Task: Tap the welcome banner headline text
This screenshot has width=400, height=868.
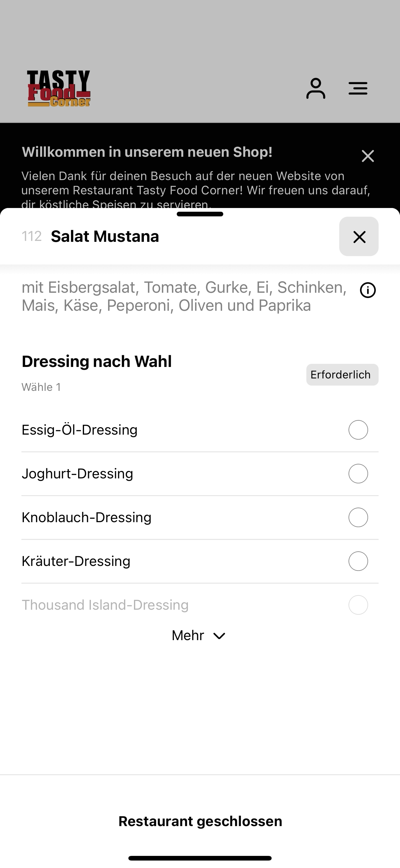Action: pyautogui.click(x=147, y=152)
